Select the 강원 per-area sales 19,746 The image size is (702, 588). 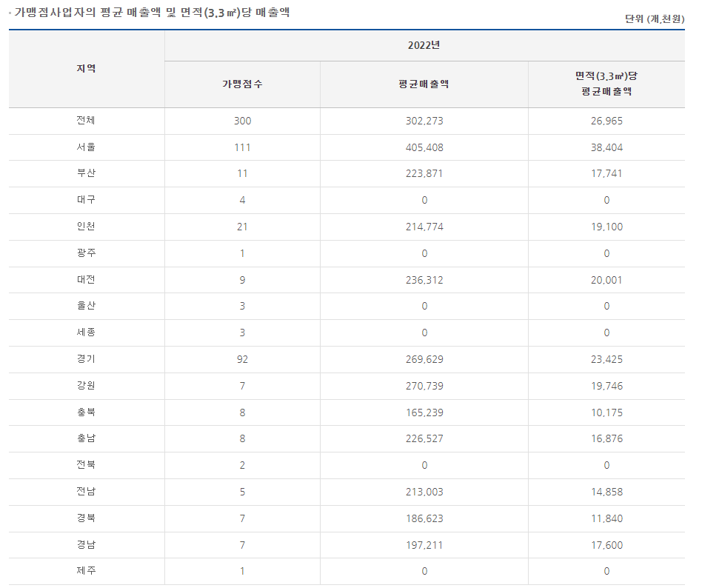point(606,386)
